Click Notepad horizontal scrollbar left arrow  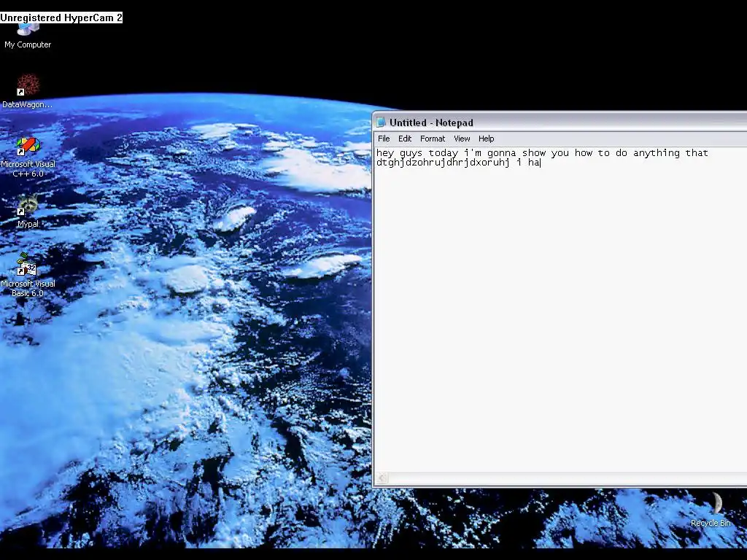click(382, 478)
